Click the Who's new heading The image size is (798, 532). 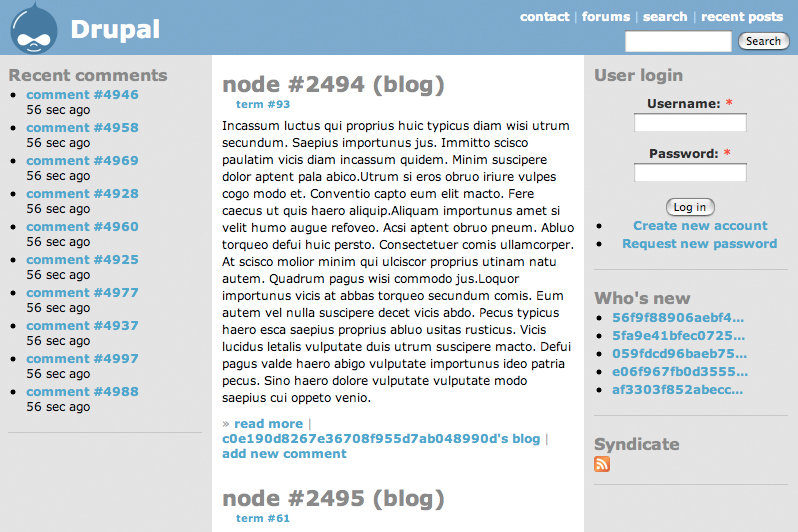(642, 298)
